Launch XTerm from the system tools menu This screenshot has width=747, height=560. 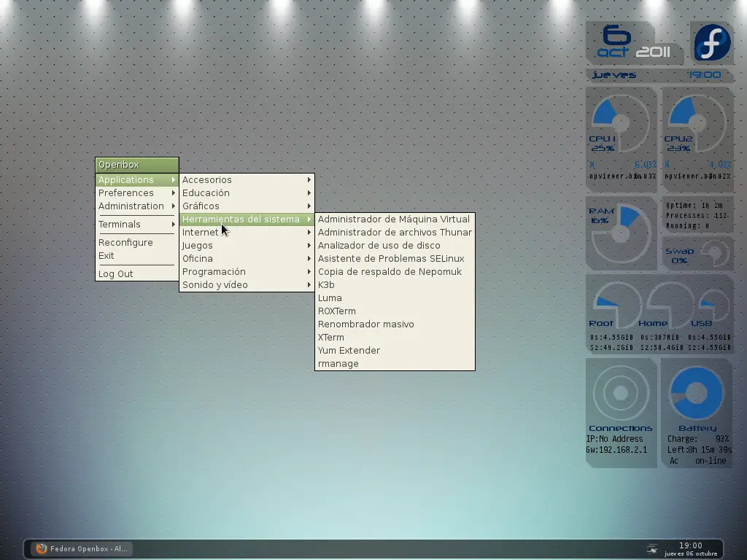331,338
